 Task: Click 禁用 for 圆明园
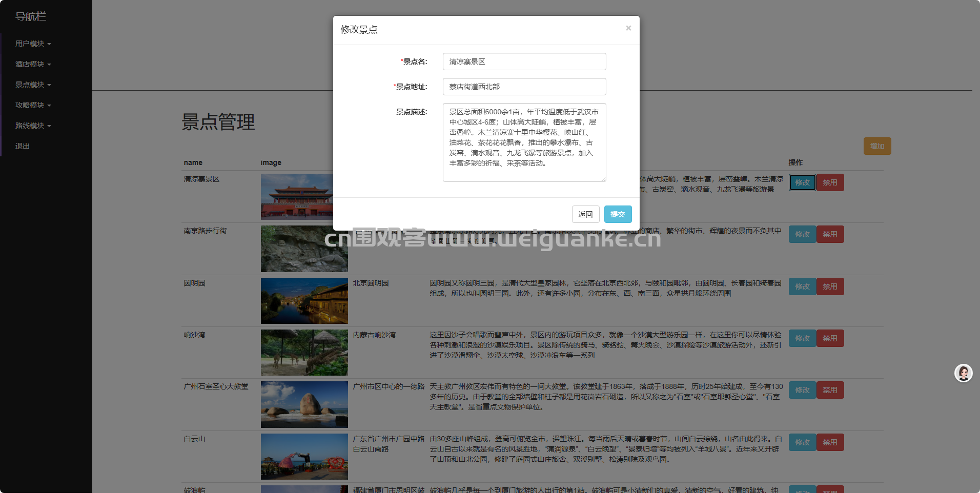pos(830,286)
